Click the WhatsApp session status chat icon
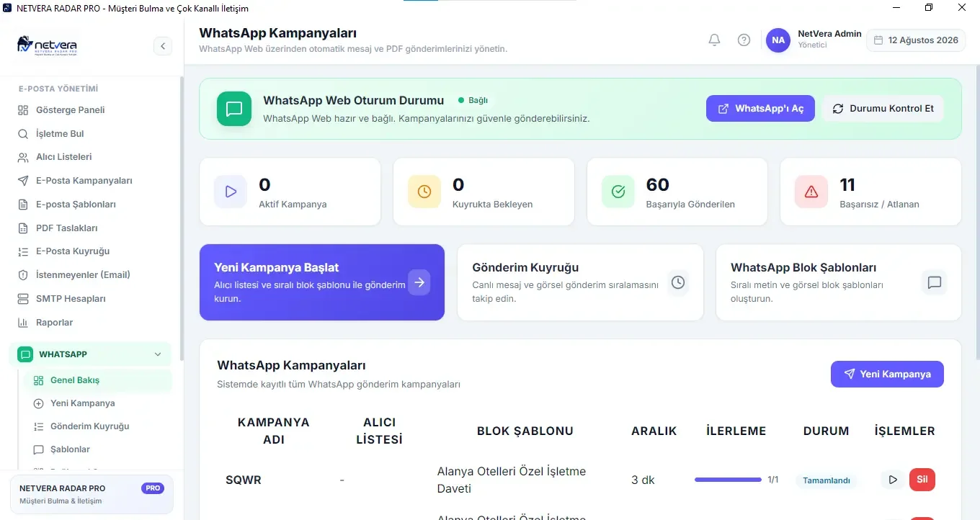 click(234, 109)
